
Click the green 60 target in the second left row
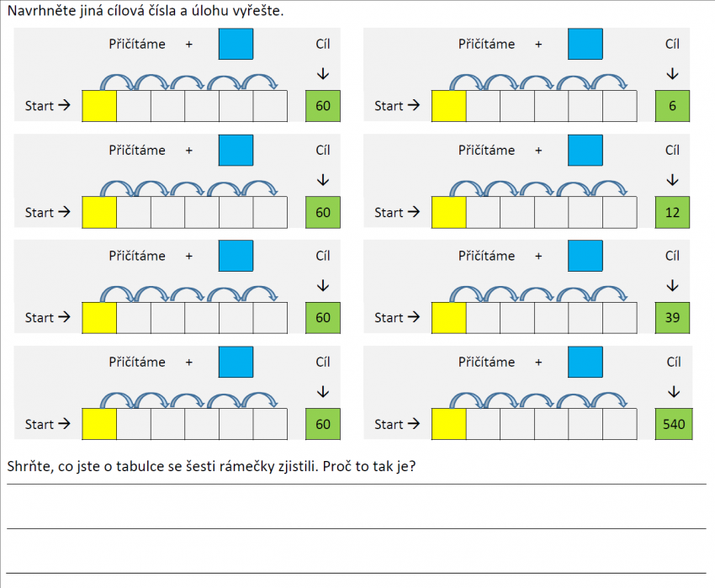[323, 212]
